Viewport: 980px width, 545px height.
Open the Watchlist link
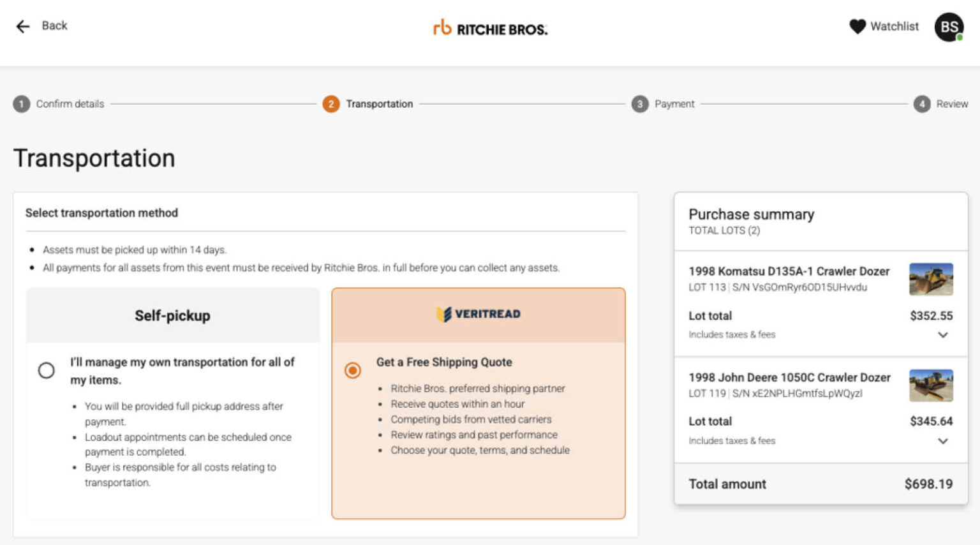tap(895, 26)
